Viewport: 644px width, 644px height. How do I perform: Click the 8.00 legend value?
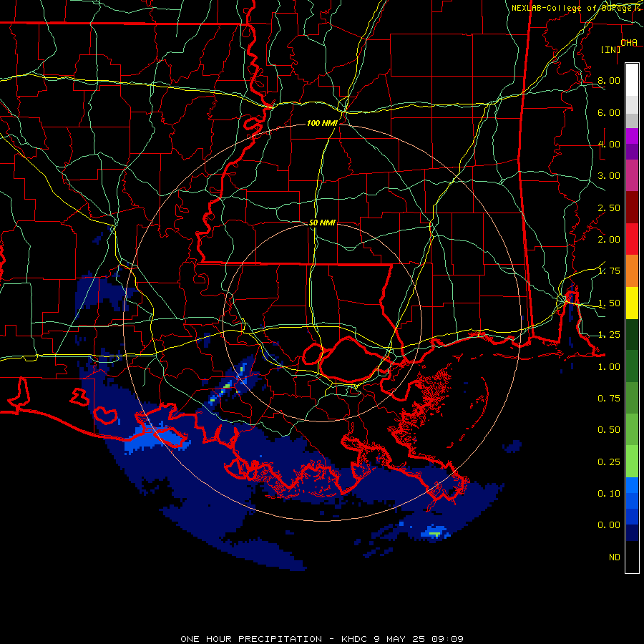pos(609,80)
